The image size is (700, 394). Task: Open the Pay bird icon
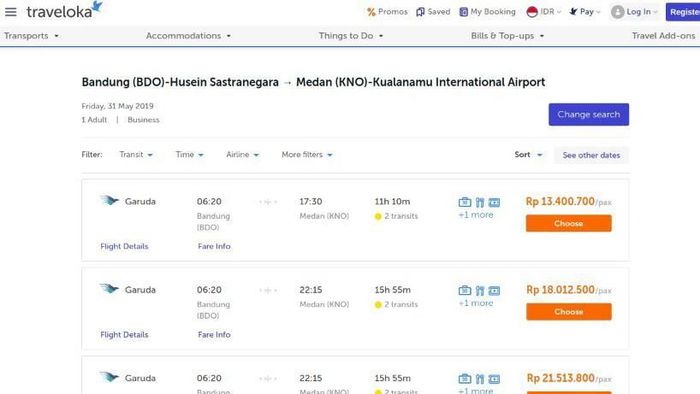pyautogui.click(x=573, y=12)
